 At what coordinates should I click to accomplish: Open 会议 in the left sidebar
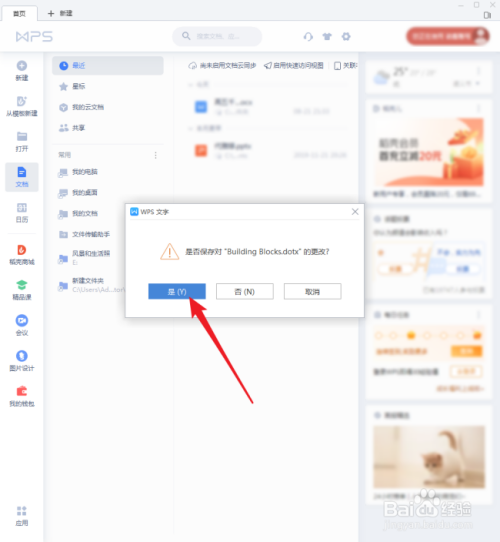[22, 326]
